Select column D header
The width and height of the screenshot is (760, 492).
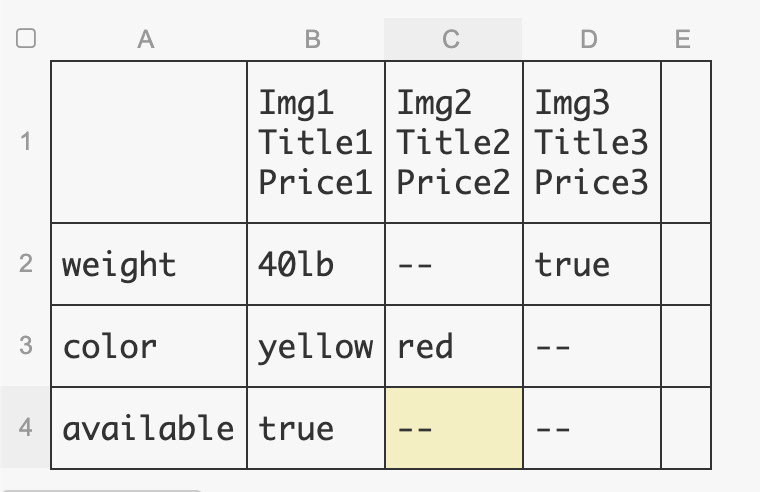pos(589,39)
